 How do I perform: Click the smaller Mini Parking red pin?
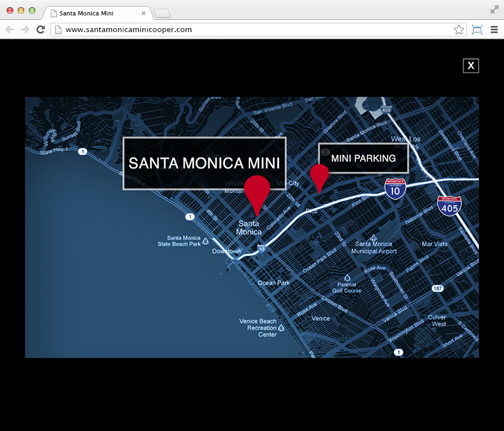[319, 178]
